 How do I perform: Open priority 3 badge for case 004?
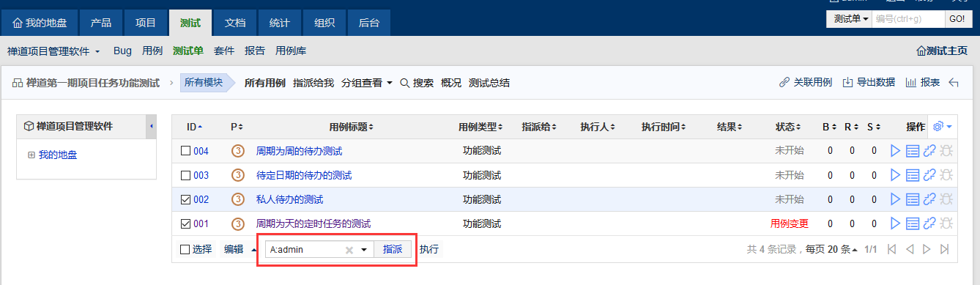pos(237,151)
